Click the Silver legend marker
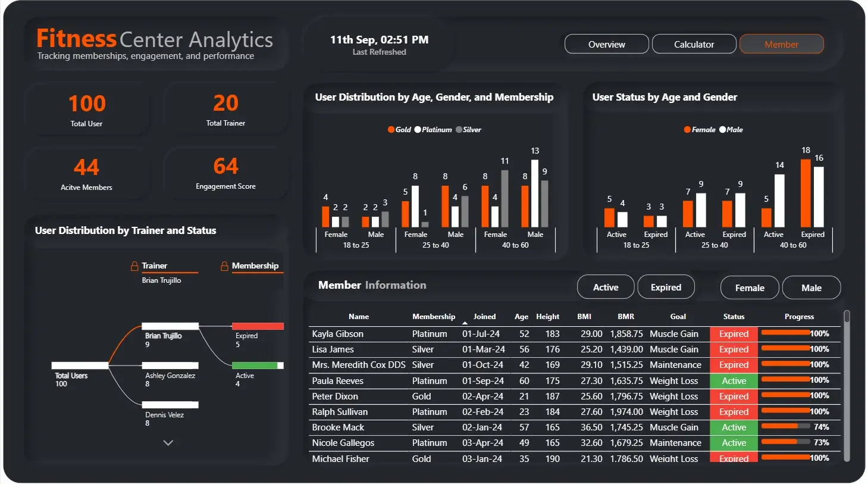 (459, 130)
